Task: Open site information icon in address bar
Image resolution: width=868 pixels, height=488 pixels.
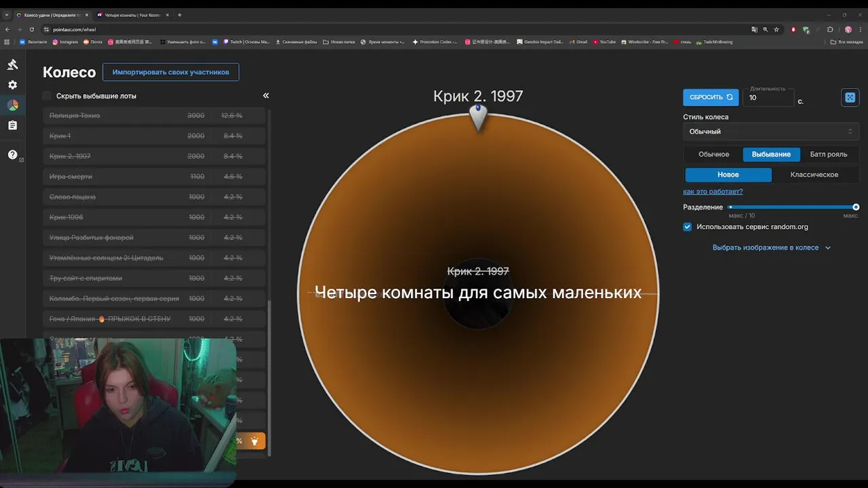Action: (x=47, y=29)
